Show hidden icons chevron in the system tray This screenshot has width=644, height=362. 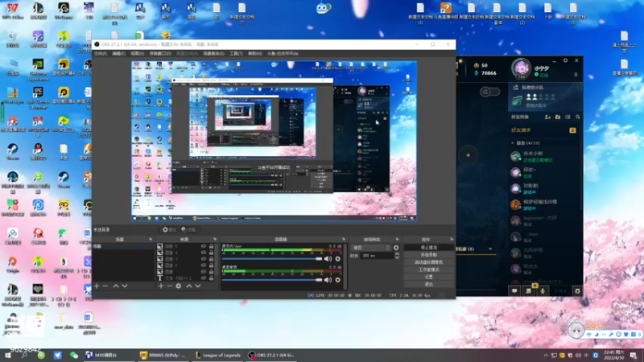(546, 356)
